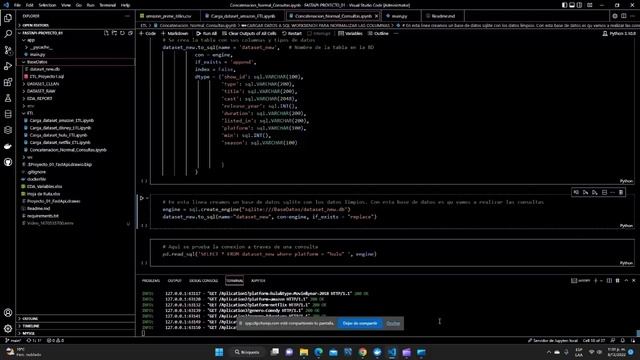
Task: Click Restart kernel button
Action: (292, 33)
